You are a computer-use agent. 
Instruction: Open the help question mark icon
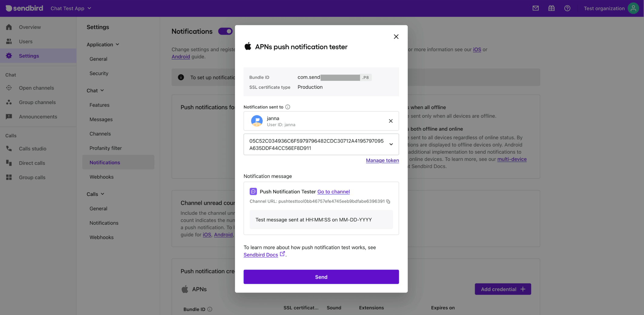[x=567, y=8]
